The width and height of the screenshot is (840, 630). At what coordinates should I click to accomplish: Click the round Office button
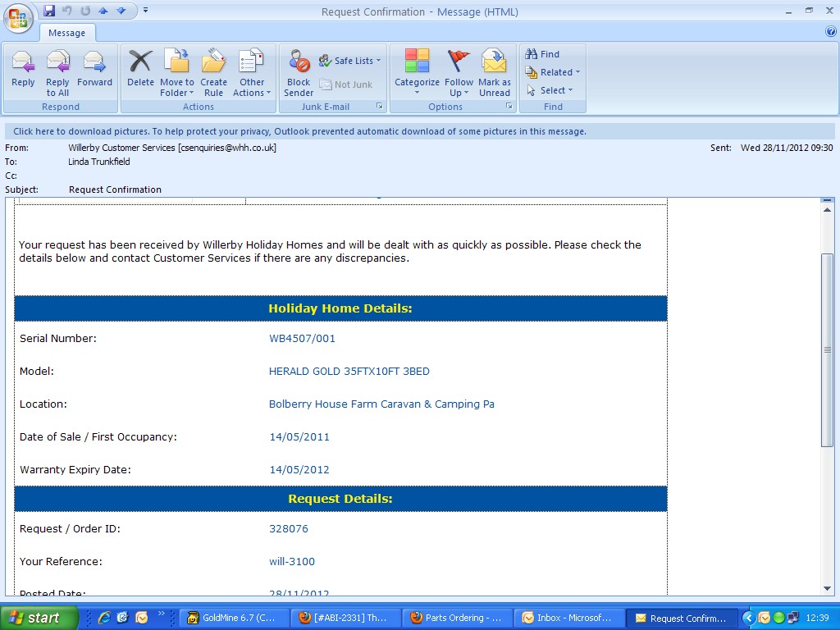[x=18, y=18]
